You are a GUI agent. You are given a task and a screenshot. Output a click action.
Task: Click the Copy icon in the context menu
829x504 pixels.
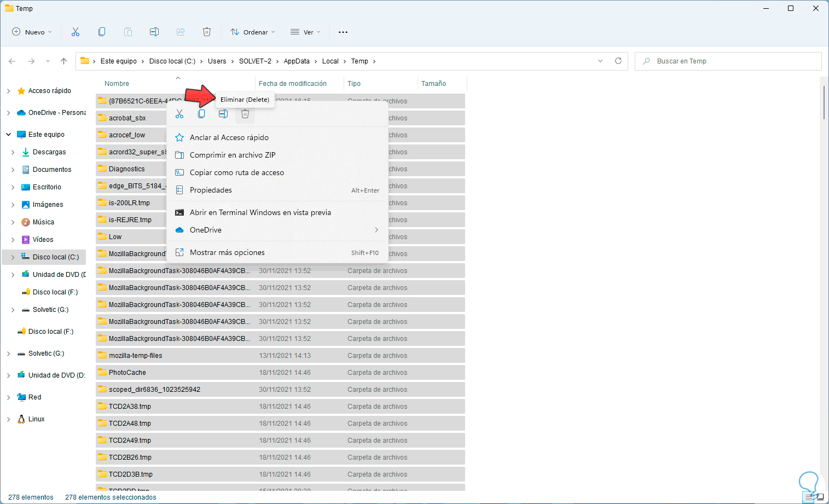coord(201,114)
